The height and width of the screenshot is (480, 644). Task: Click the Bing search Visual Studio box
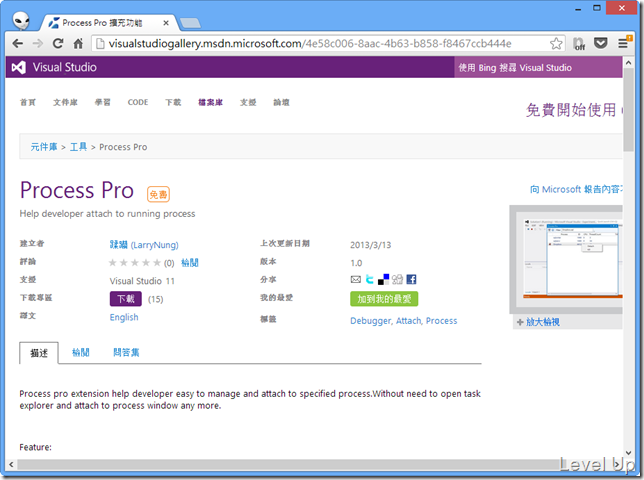click(x=538, y=67)
